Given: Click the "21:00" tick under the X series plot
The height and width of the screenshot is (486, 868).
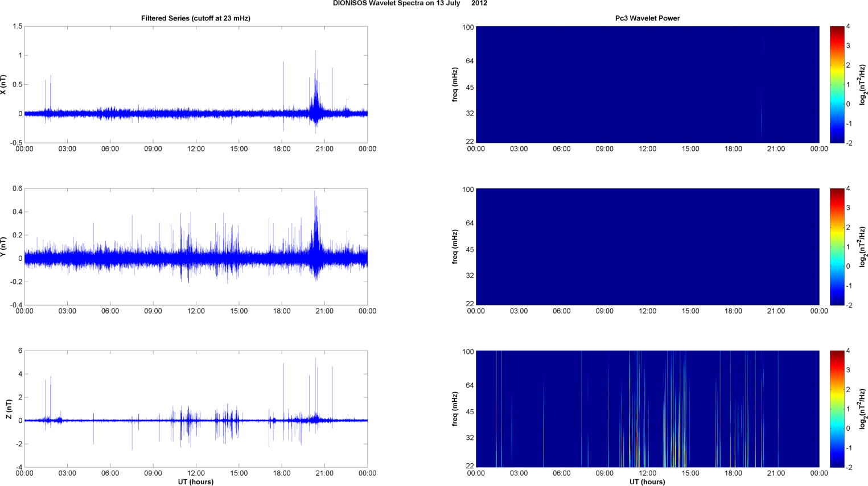Looking at the screenshot, I should point(324,149).
